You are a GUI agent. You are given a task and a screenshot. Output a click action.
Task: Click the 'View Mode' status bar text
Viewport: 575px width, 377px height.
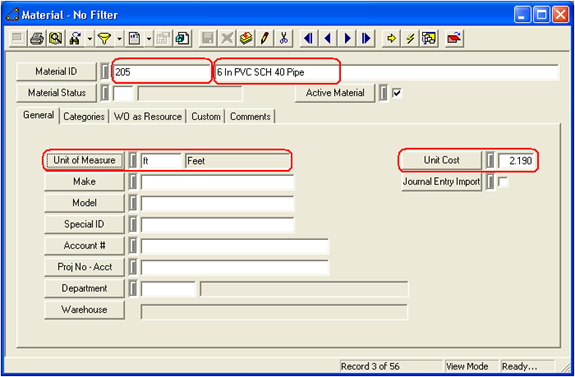467,366
